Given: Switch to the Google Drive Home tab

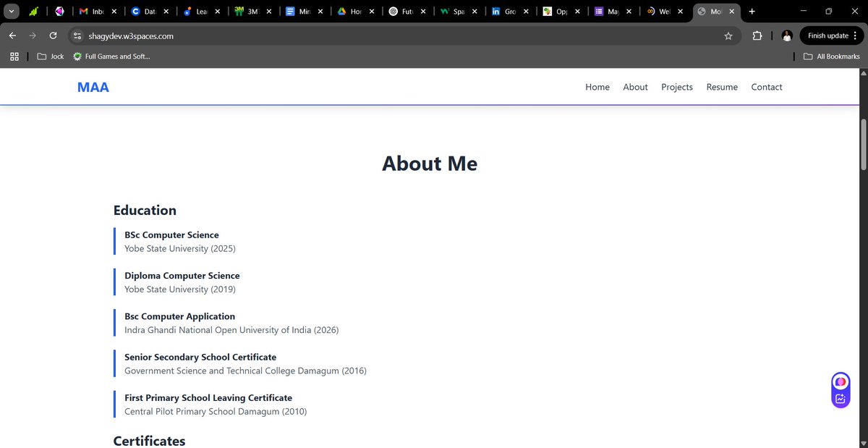Looking at the screenshot, I should click(350, 12).
